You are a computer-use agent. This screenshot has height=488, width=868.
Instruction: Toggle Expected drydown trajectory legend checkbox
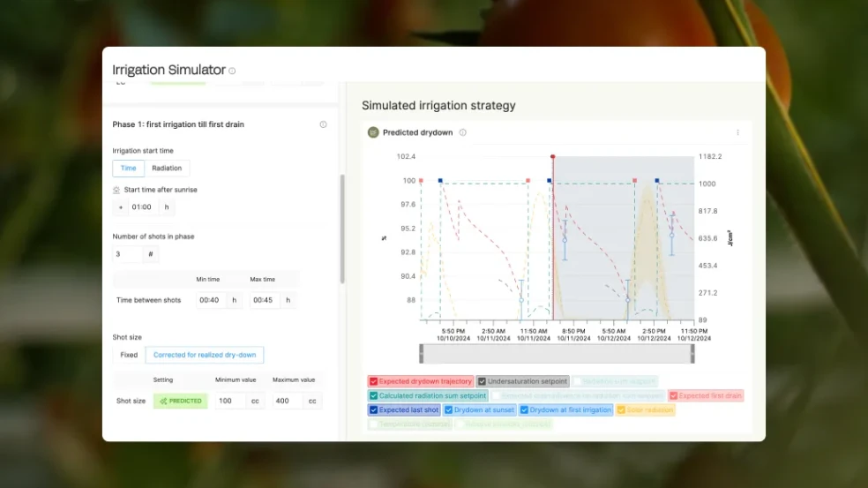click(374, 382)
